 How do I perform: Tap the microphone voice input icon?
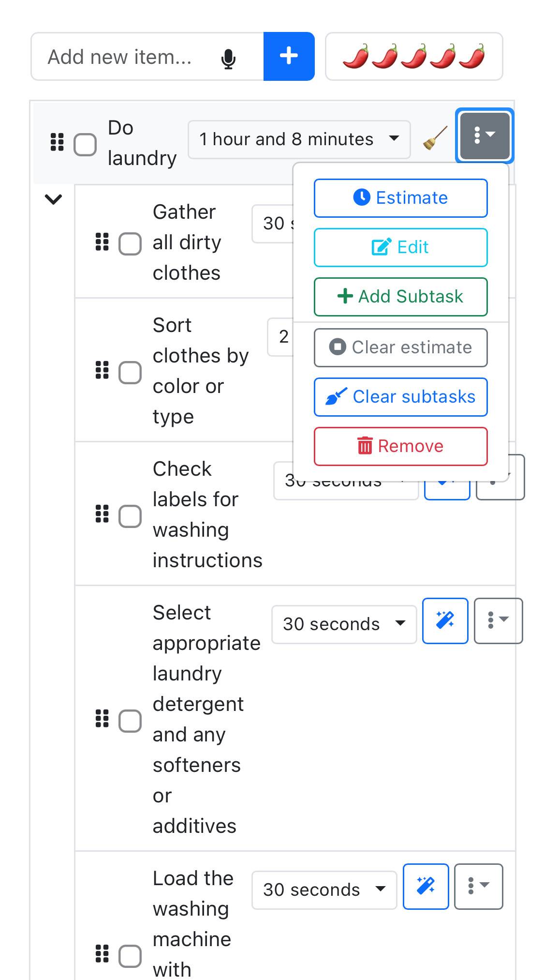pyautogui.click(x=228, y=59)
